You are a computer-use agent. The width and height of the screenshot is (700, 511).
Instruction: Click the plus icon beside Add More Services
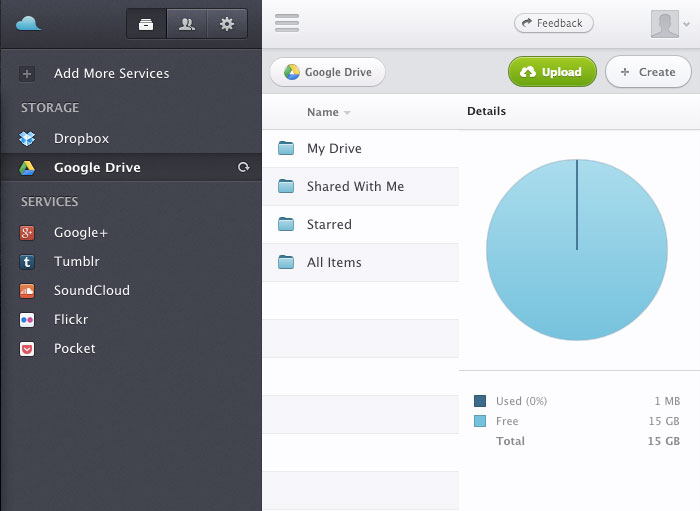click(27, 74)
